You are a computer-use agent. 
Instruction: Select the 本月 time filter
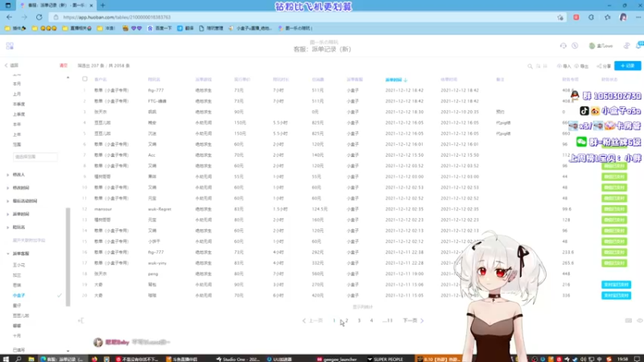[17, 84]
